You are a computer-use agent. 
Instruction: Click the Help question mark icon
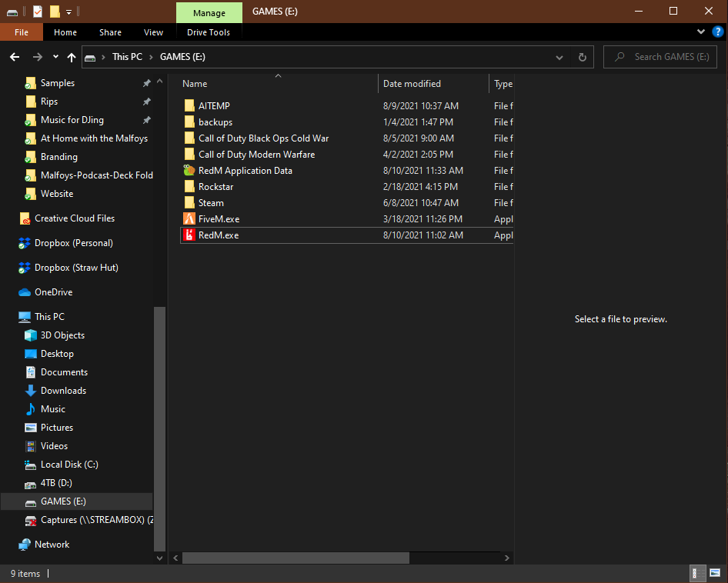tap(717, 32)
